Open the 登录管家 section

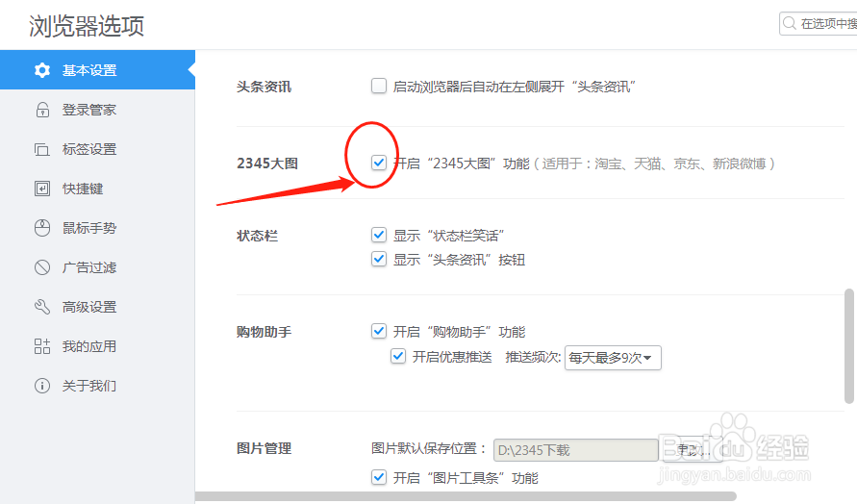[x=97, y=110]
